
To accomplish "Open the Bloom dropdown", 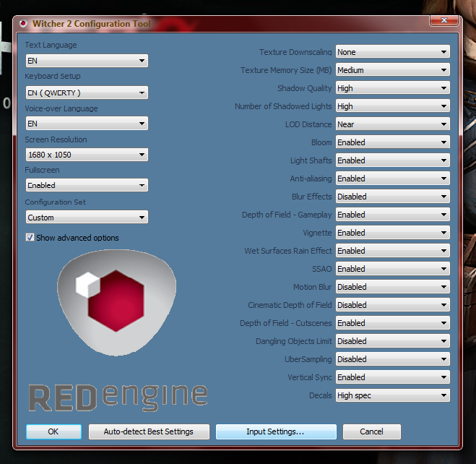I will tap(393, 142).
